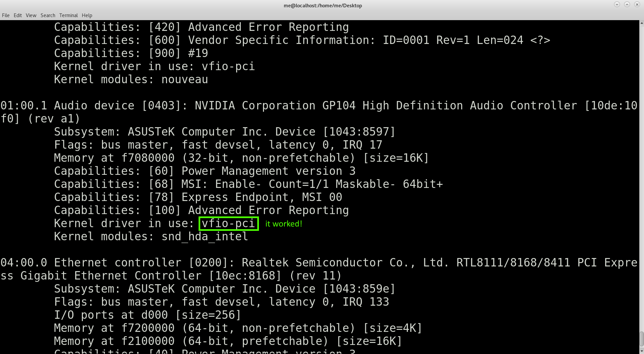Open the File menu
The width and height of the screenshot is (644, 354).
(5, 15)
